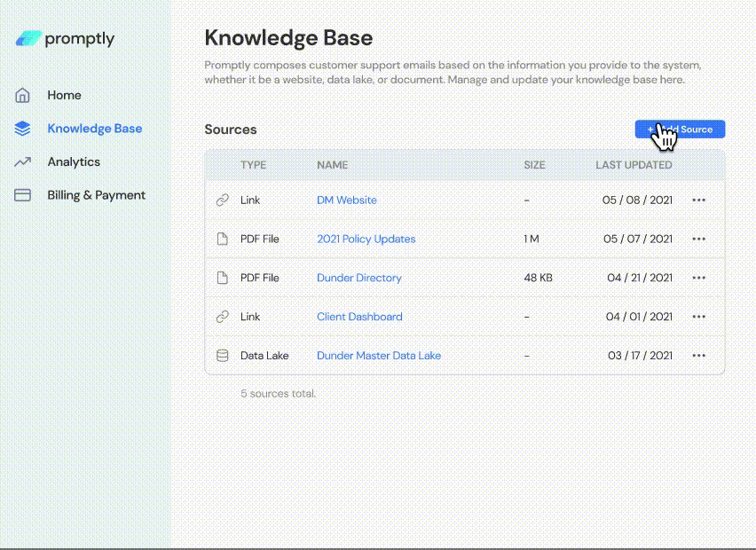This screenshot has width=756, height=550.
Task: Click the TYPE column header
Action: (x=253, y=165)
